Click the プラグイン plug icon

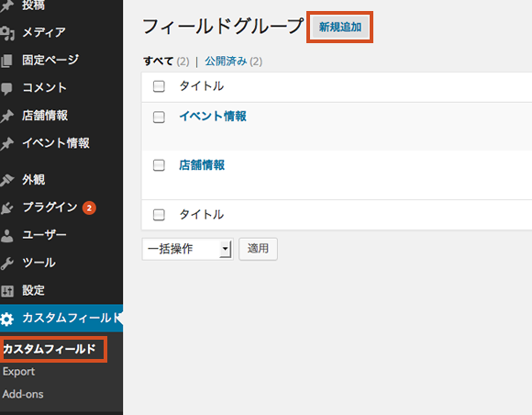point(6,207)
